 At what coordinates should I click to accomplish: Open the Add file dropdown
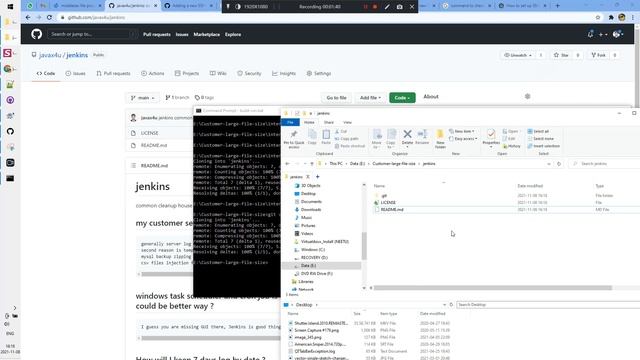point(370,98)
